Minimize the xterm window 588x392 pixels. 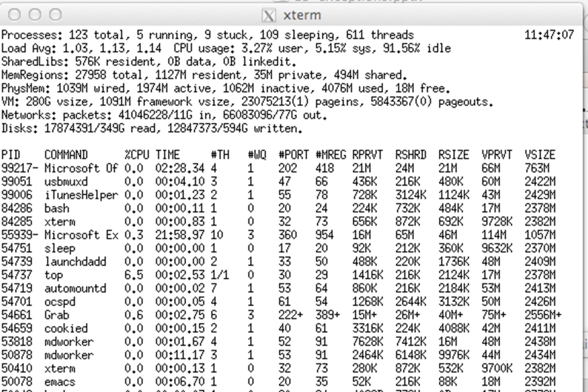coord(34,15)
